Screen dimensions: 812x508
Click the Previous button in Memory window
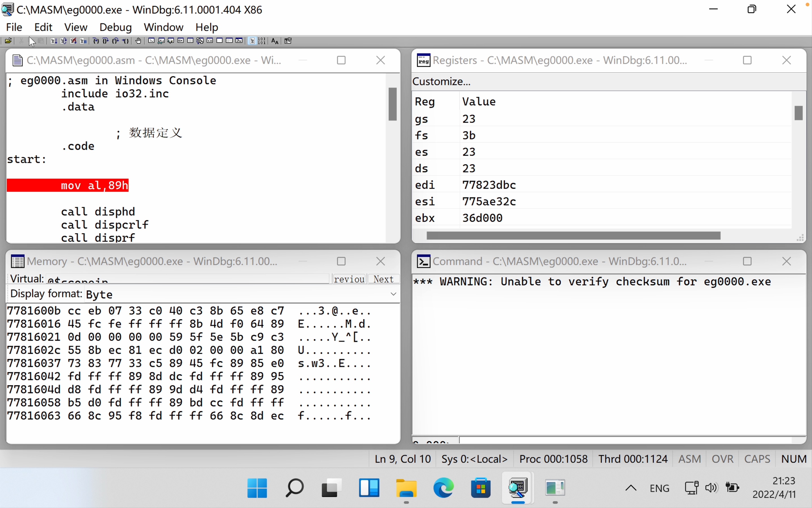(x=349, y=279)
